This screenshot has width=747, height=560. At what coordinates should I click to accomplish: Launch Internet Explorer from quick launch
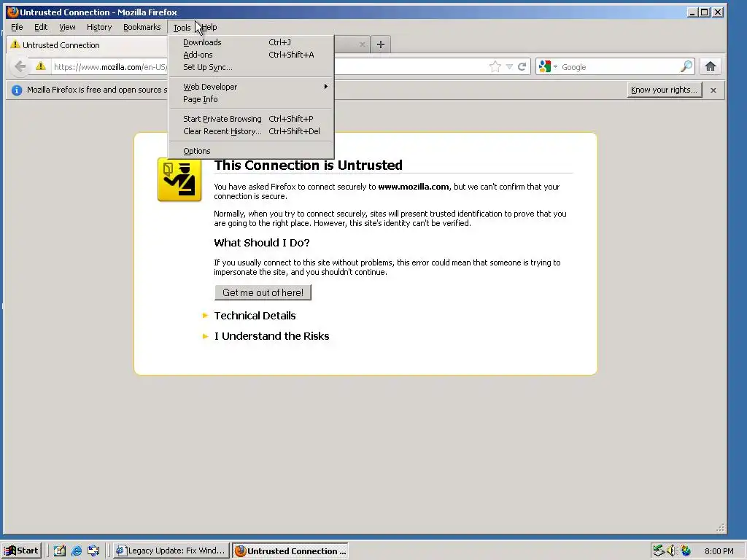76,551
